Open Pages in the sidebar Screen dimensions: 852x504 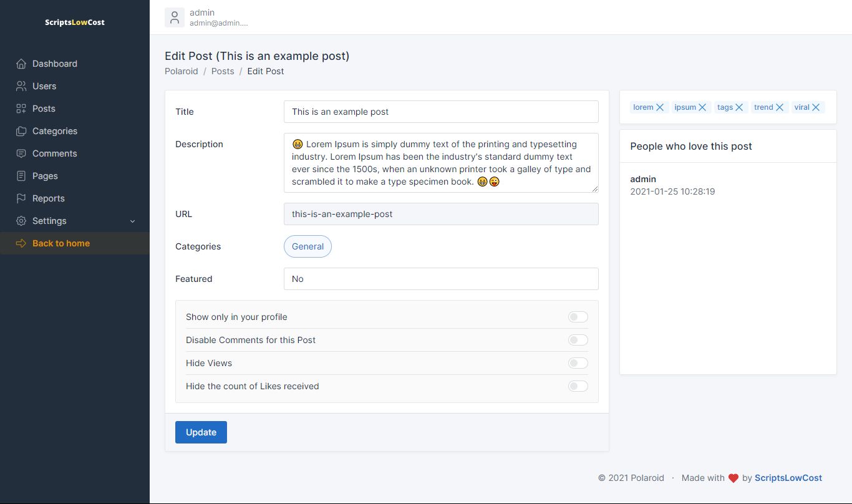click(x=45, y=176)
